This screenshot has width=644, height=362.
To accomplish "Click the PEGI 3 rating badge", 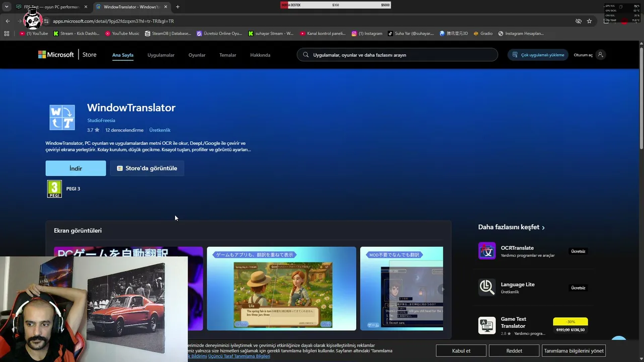I will tap(54, 189).
